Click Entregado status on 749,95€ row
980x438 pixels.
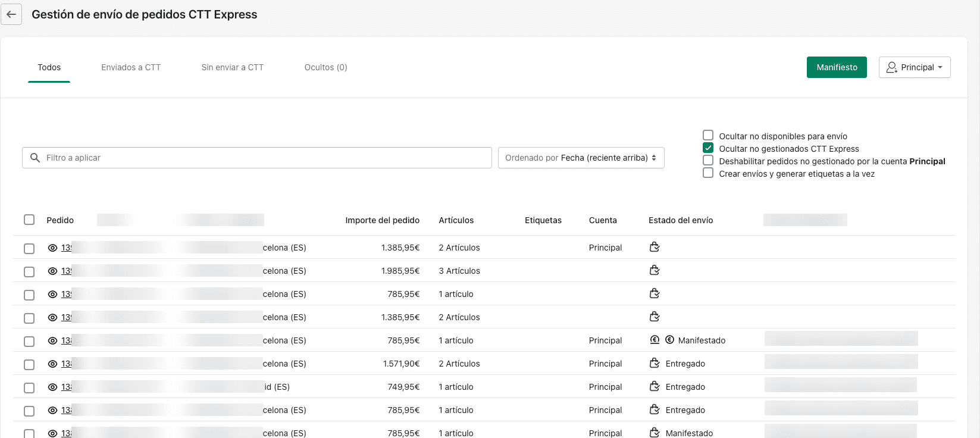tap(685, 387)
